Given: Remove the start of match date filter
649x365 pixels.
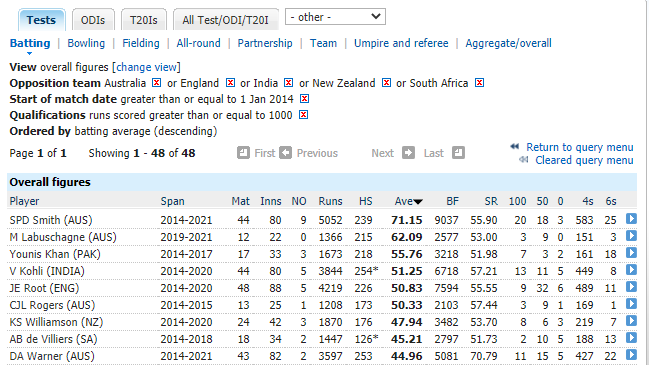Looking at the screenshot, I should coord(304,98).
